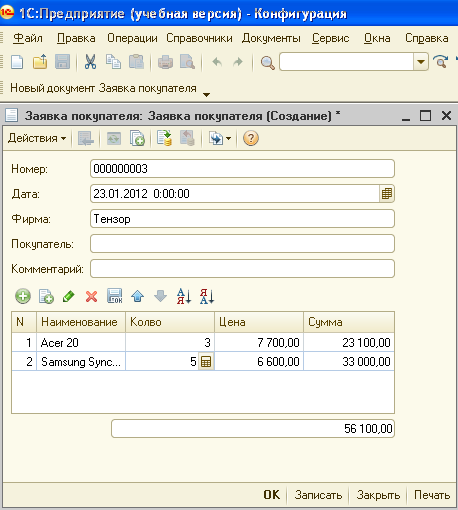458x510 pixels.
Task: Sort descending with the Я-А icon
Action: pos(207,296)
